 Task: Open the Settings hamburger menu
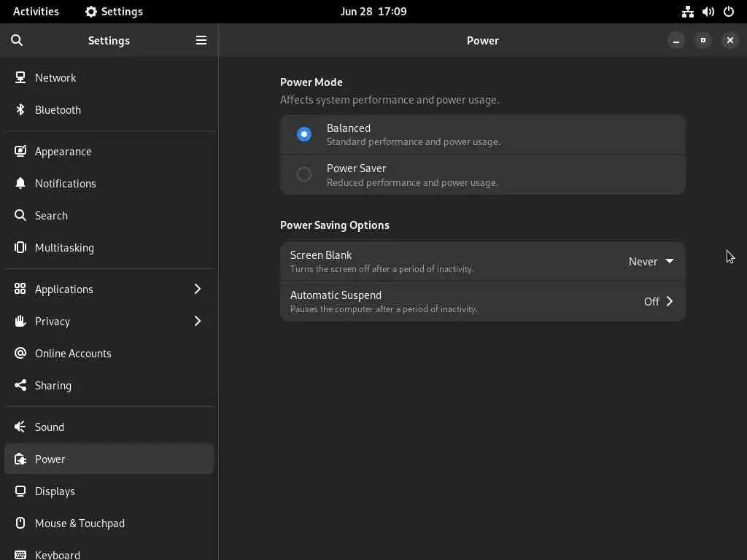click(x=201, y=41)
